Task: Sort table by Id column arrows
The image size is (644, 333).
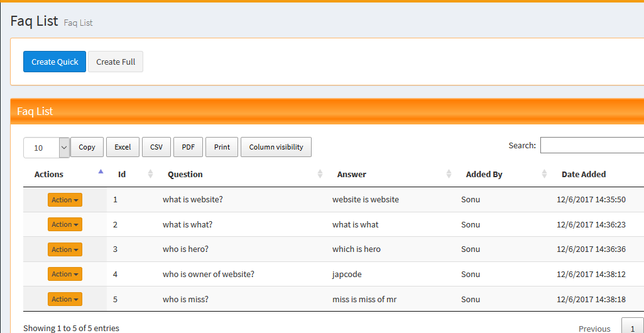Action: pyautogui.click(x=150, y=174)
